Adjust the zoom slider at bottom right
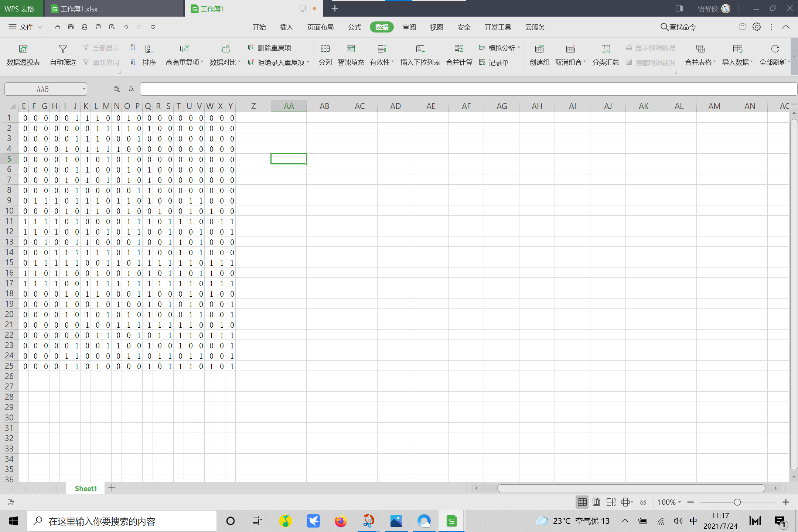The image size is (798, 532). [x=737, y=502]
